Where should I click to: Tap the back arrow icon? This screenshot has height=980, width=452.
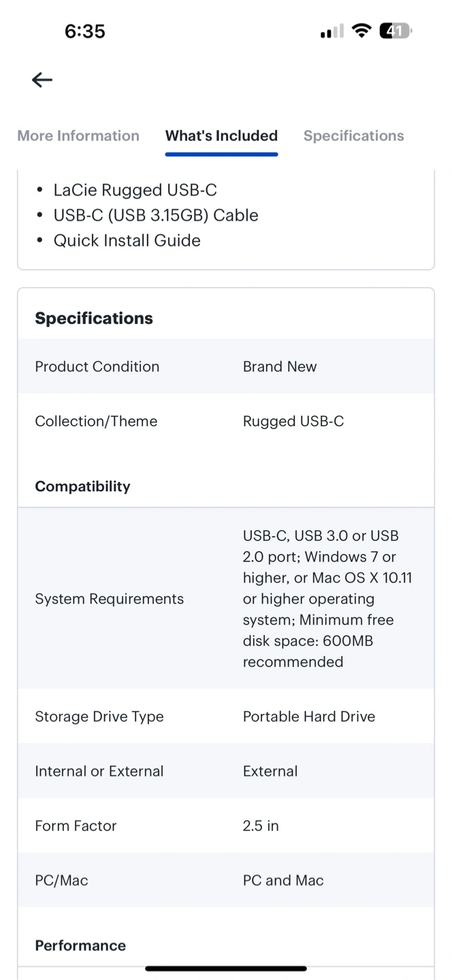42,80
